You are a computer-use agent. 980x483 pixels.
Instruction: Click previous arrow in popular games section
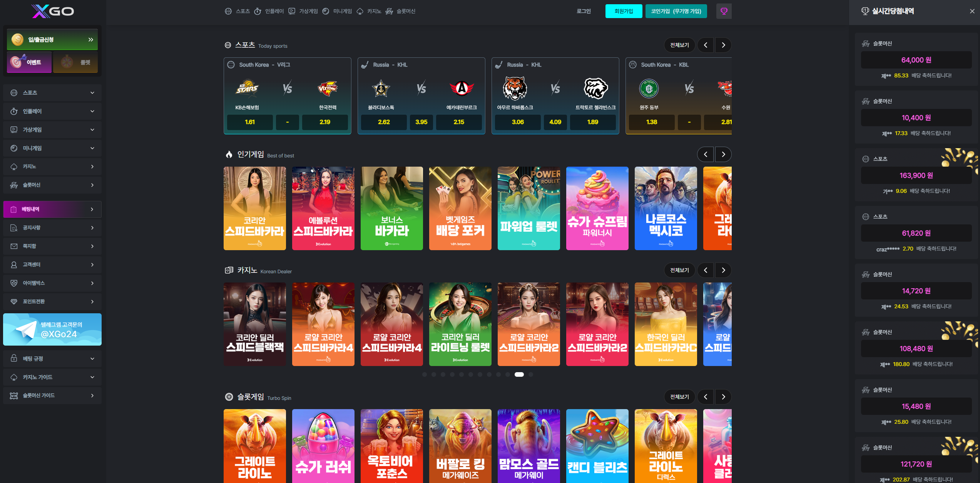pyautogui.click(x=705, y=154)
